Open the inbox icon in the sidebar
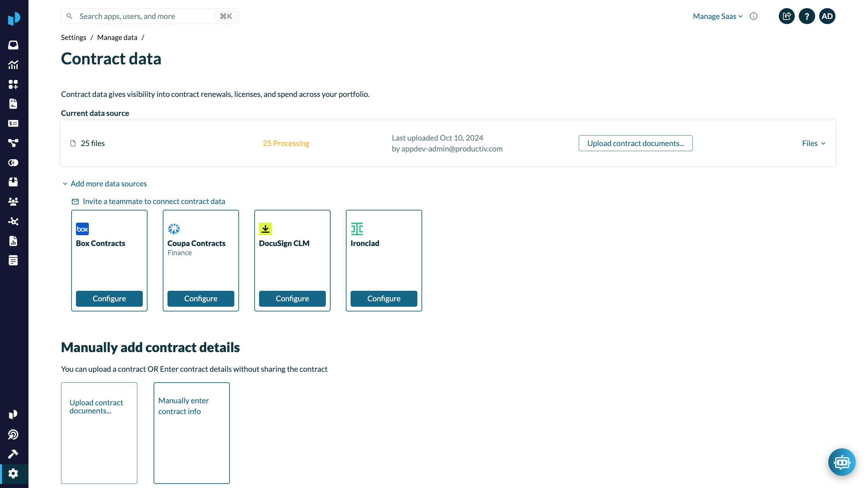The width and height of the screenshot is (868, 488). click(x=13, y=45)
